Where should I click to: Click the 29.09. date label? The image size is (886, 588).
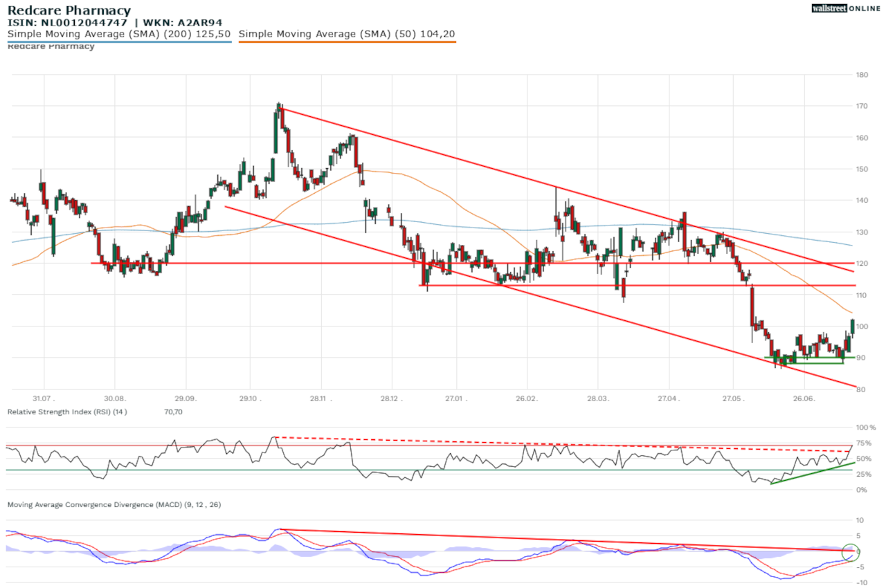pos(187,398)
